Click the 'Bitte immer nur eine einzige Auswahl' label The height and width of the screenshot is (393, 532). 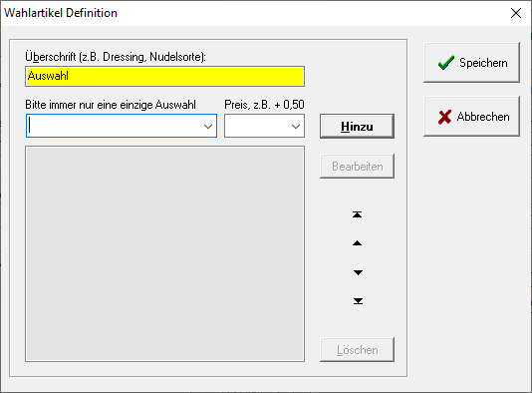(x=111, y=105)
